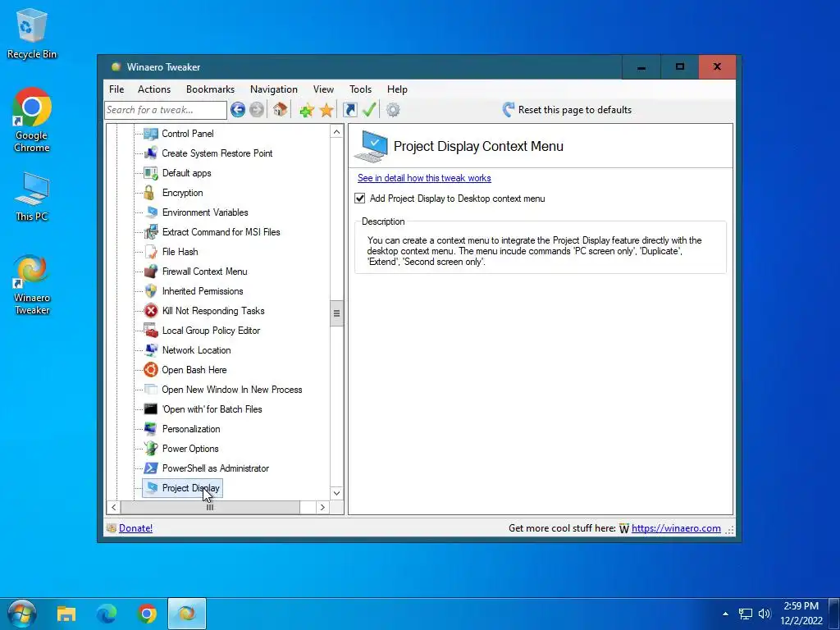
Task: Click the green checkmark toolbar icon
Action: [369, 110]
